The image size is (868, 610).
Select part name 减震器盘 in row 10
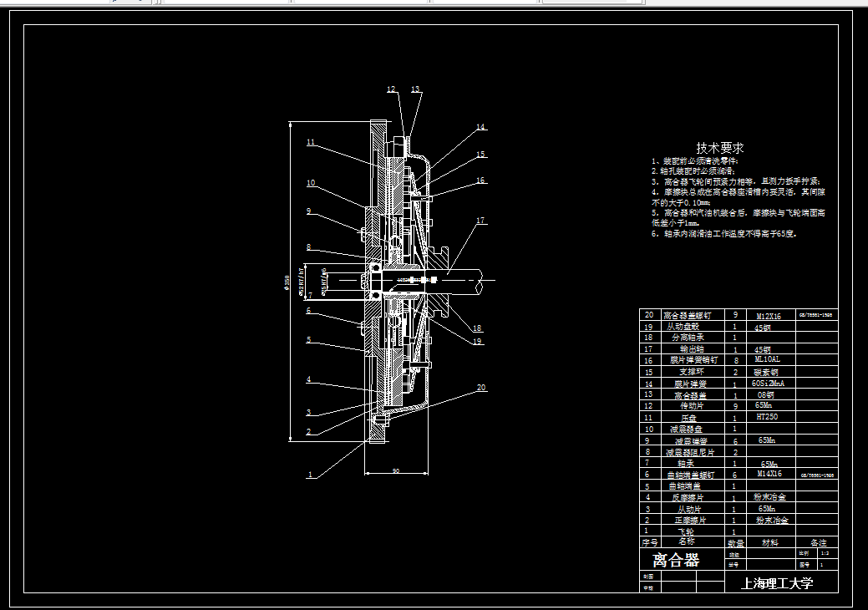[686, 429]
